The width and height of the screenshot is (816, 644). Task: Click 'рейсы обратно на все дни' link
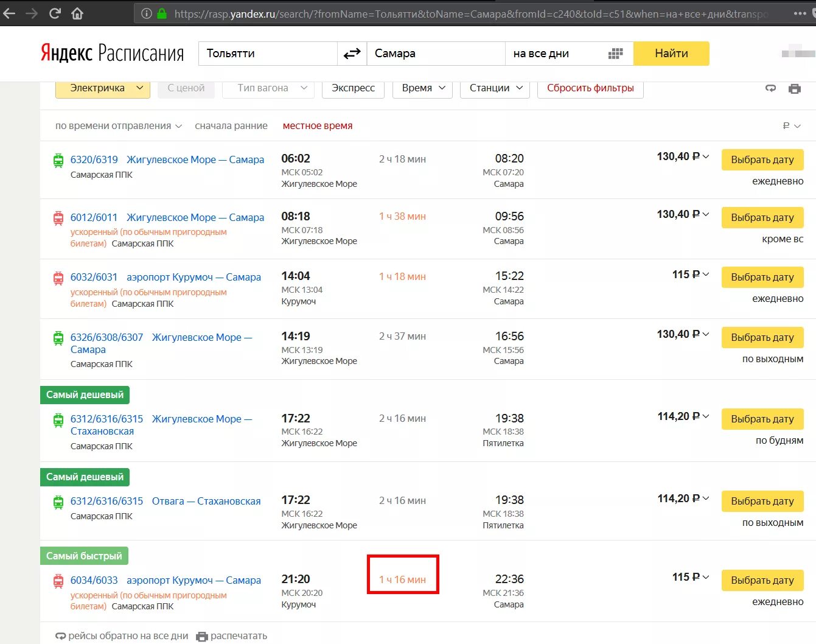pos(122,635)
